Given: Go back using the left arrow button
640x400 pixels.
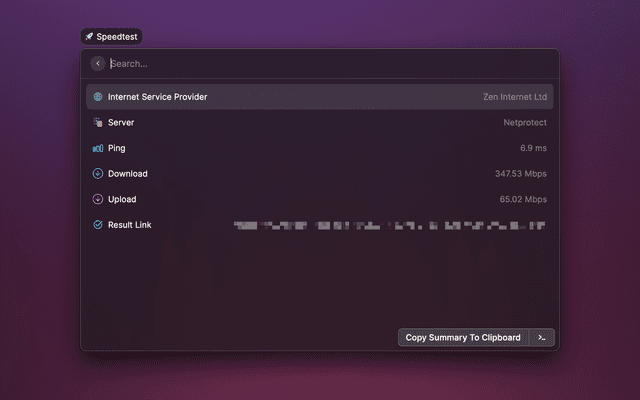Looking at the screenshot, I should coord(98,63).
